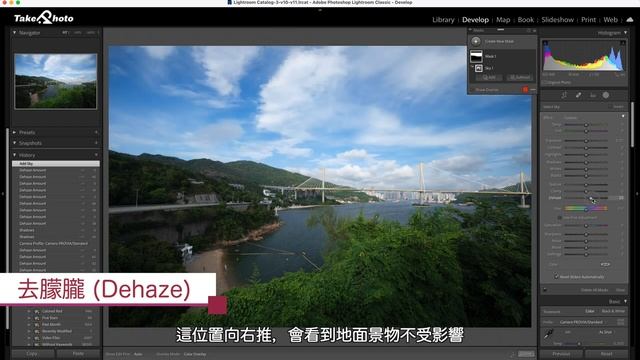Select the Camera Profile: Camera PROVIA/Standard history step
The width and height of the screenshot is (640, 360).
point(56,244)
